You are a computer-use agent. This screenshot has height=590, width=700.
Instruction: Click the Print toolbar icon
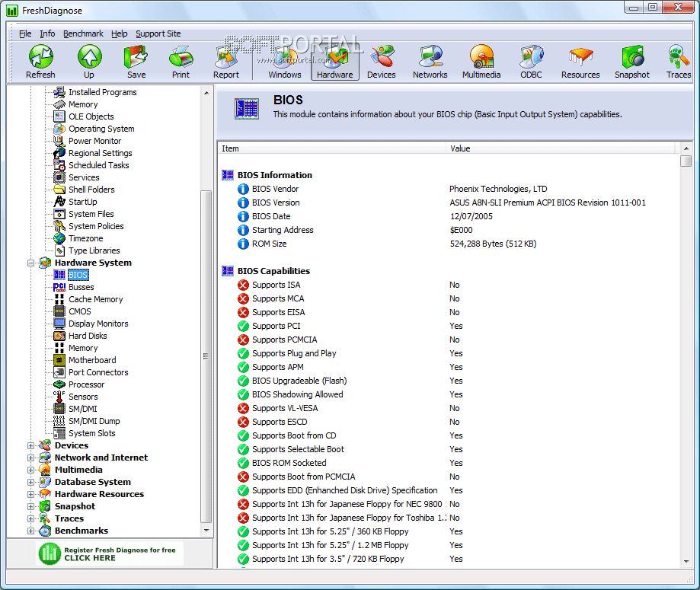[x=181, y=62]
